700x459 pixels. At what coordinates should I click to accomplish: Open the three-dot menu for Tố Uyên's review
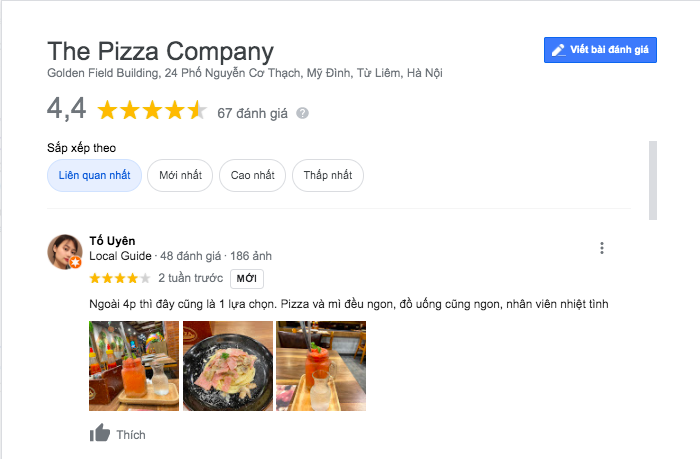602,248
